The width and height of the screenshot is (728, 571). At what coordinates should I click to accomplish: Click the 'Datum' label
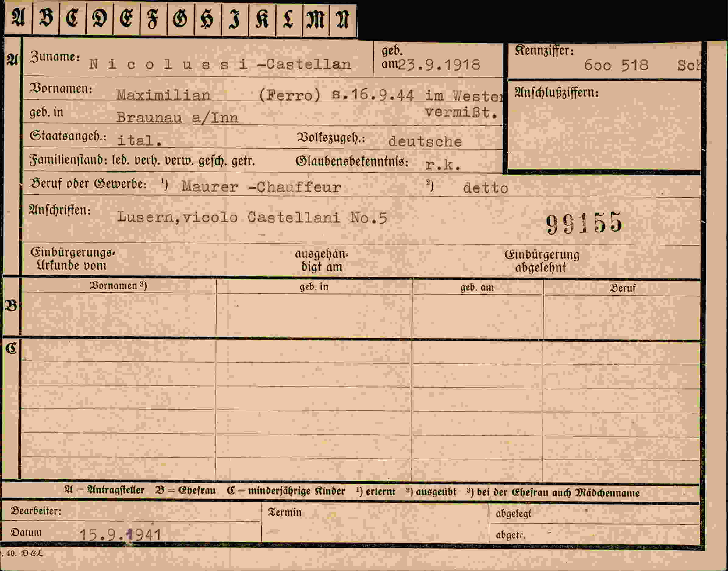tap(26, 533)
